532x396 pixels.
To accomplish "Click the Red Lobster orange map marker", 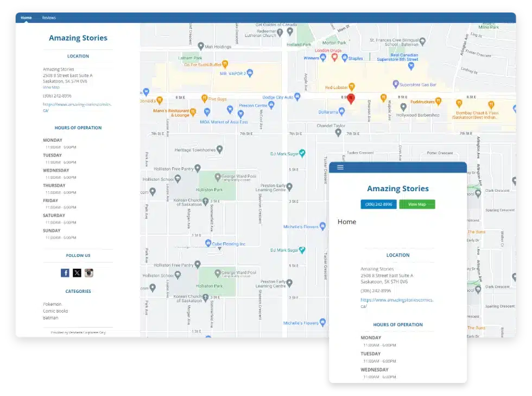I will click(x=352, y=86).
